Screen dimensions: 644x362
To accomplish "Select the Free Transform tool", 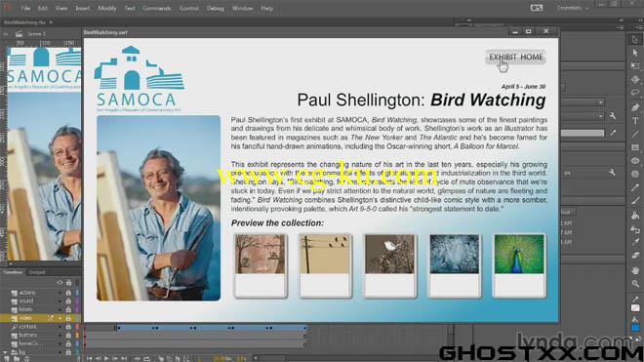I will pos(635,65).
